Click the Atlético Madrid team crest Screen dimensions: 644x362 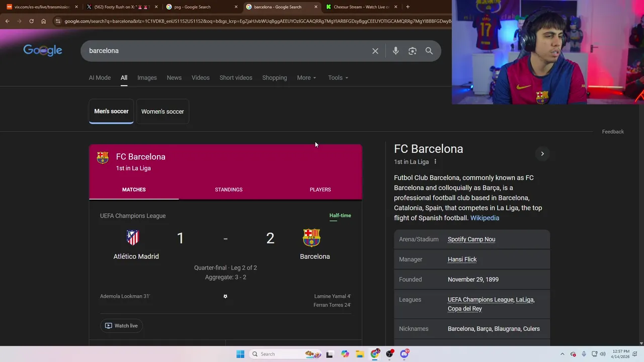click(x=133, y=238)
